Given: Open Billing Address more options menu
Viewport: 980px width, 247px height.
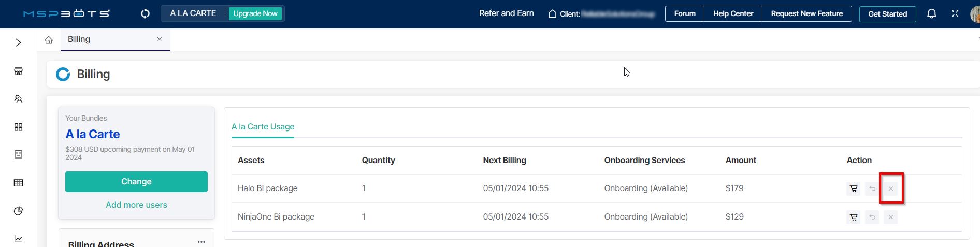Looking at the screenshot, I should 201,242.
